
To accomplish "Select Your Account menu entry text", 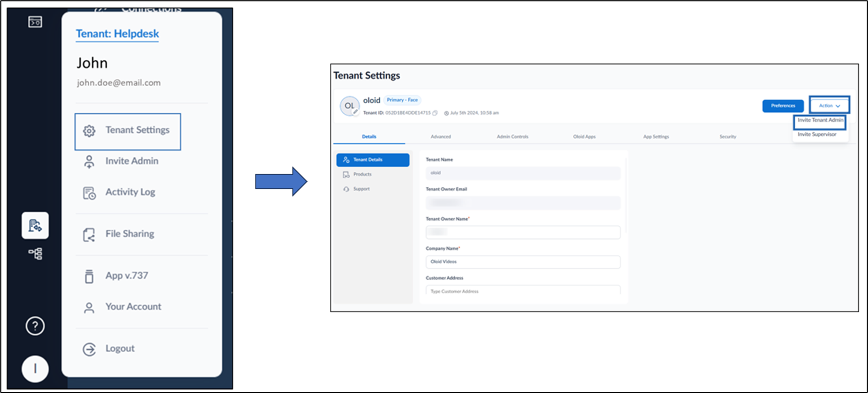I will [x=133, y=306].
